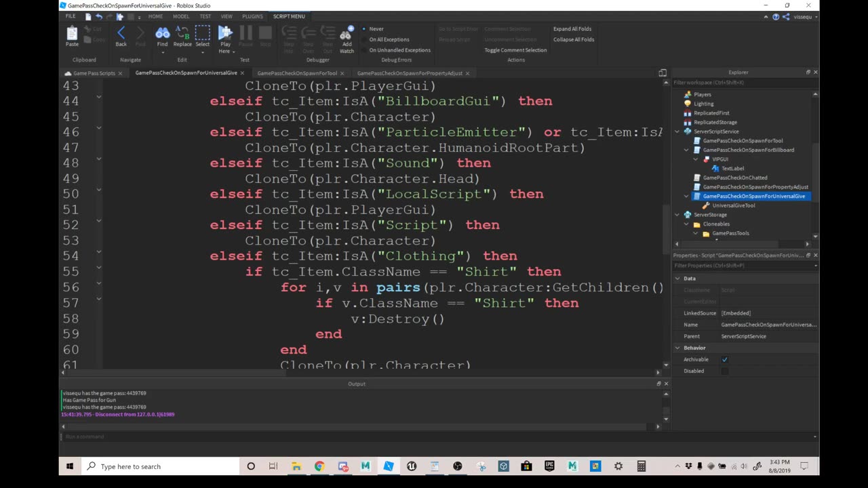Click new file icon in quick access bar
This screenshot has width=868, height=488.
[88, 16]
